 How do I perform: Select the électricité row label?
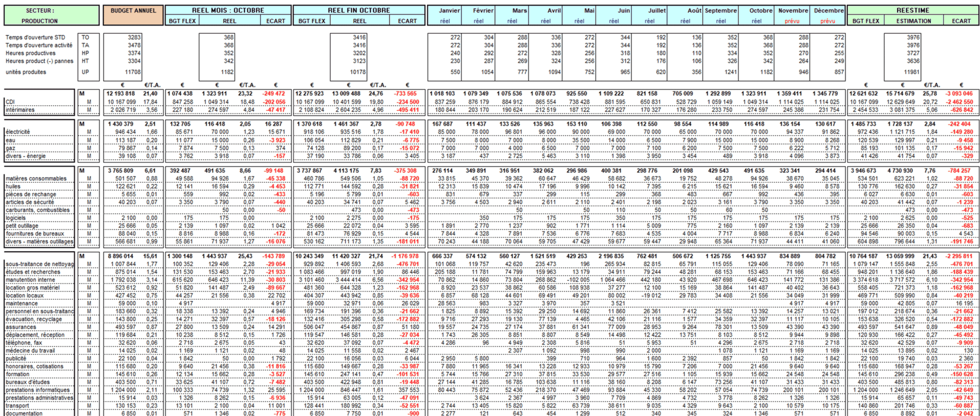pos(18,132)
